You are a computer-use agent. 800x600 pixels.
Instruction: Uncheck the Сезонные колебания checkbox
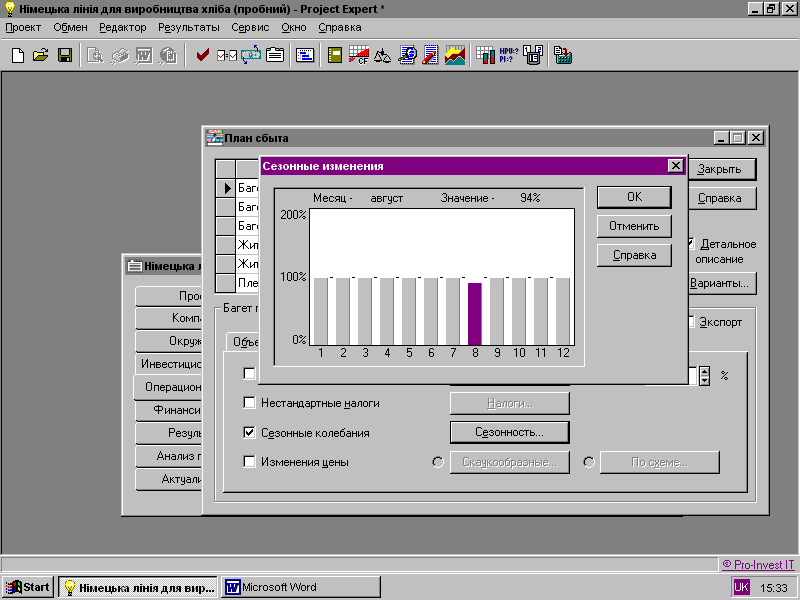coord(249,433)
